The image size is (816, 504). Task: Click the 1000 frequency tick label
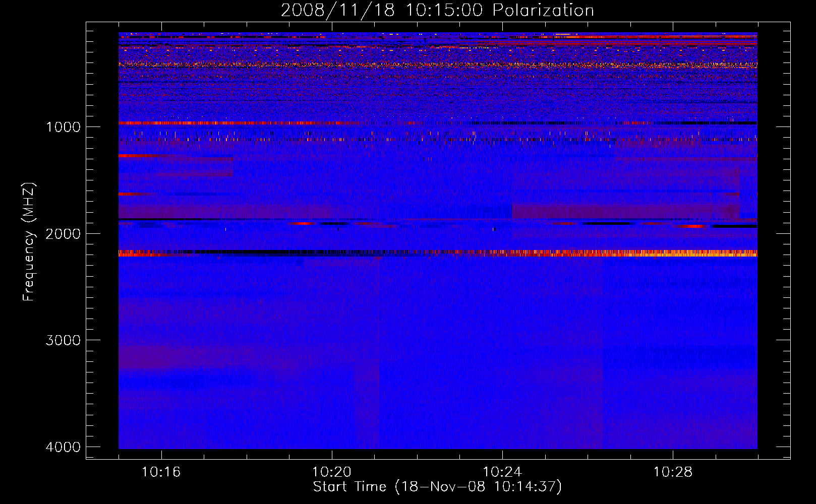[x=63, y=127]
